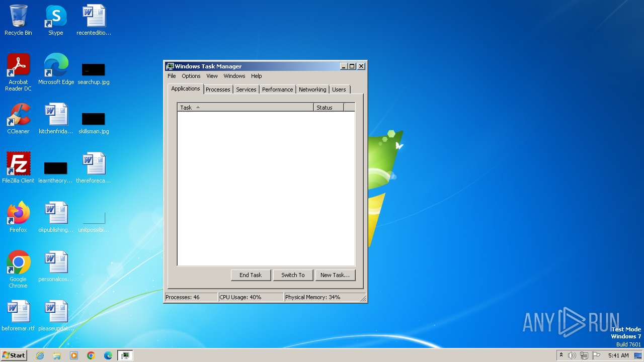Click the Switch To button

pos(293,275)
